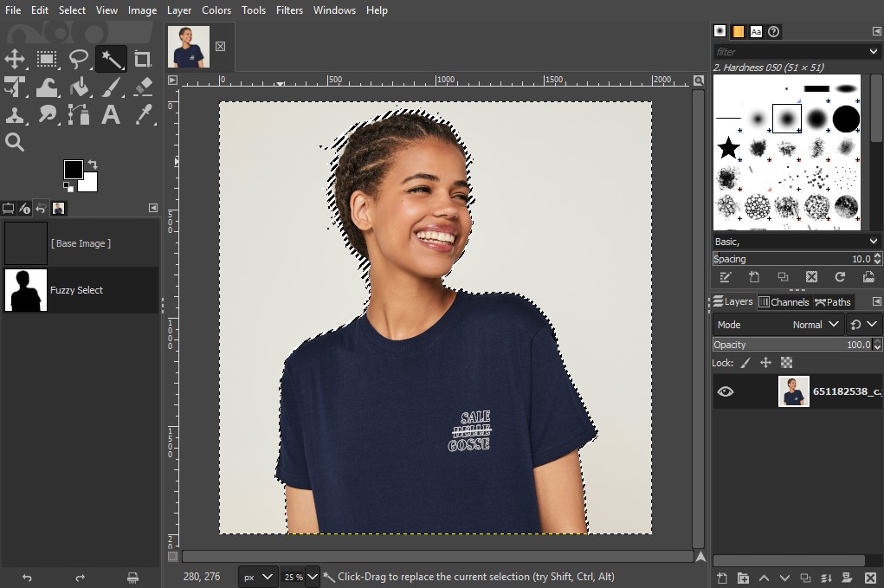
Task: Open the Filters menu
Action: point(289,10)
